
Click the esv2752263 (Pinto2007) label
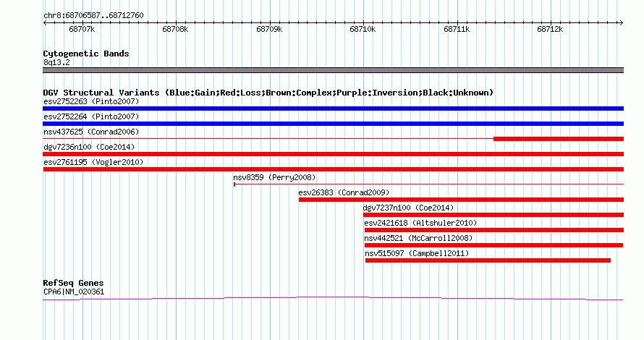[91, 101]
